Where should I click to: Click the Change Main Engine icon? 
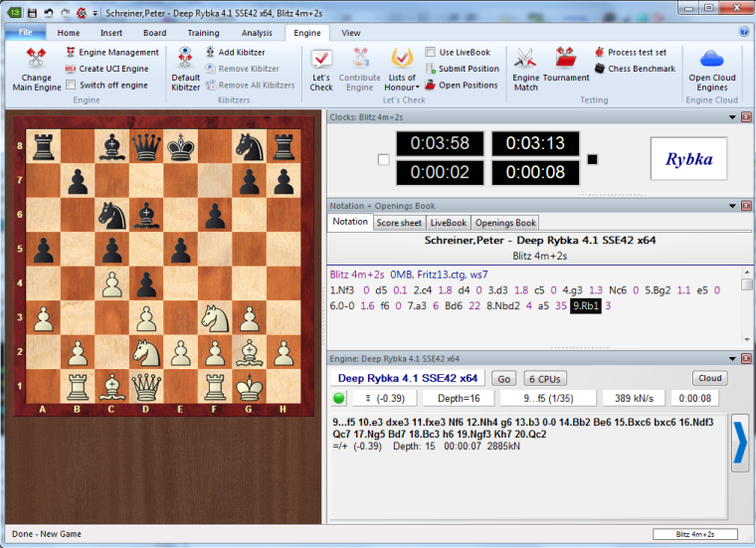(36, 58)
